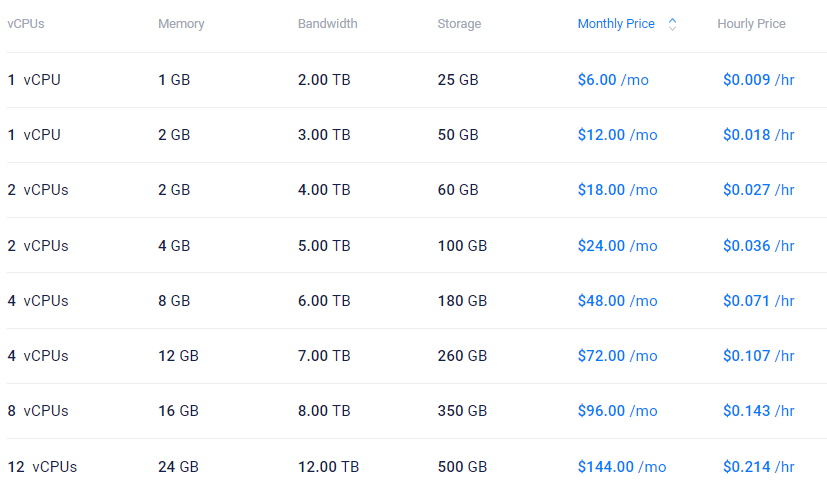827x485 pixels.
Task: Click the 350 GB storage cell
Action: pyautogui.click(x=462, y=411)
